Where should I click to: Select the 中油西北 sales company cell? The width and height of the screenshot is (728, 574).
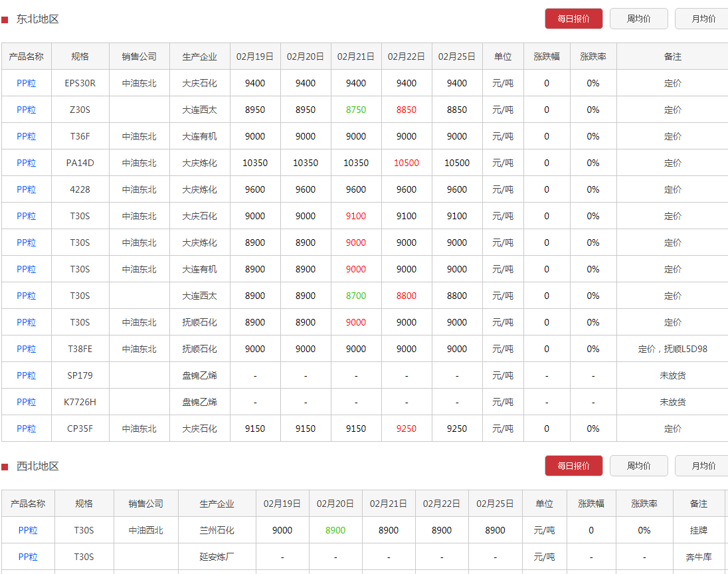click(x=145, y=530)
